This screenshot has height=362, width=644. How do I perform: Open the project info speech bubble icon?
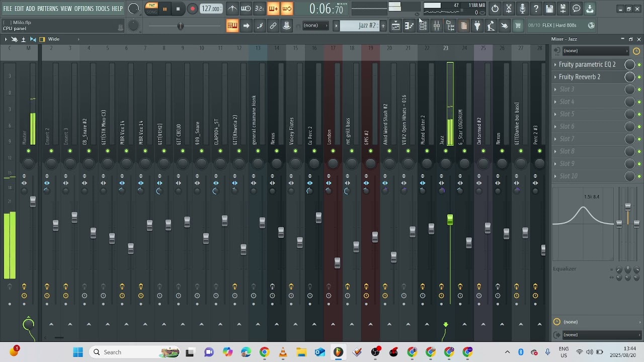pos(577,9)
